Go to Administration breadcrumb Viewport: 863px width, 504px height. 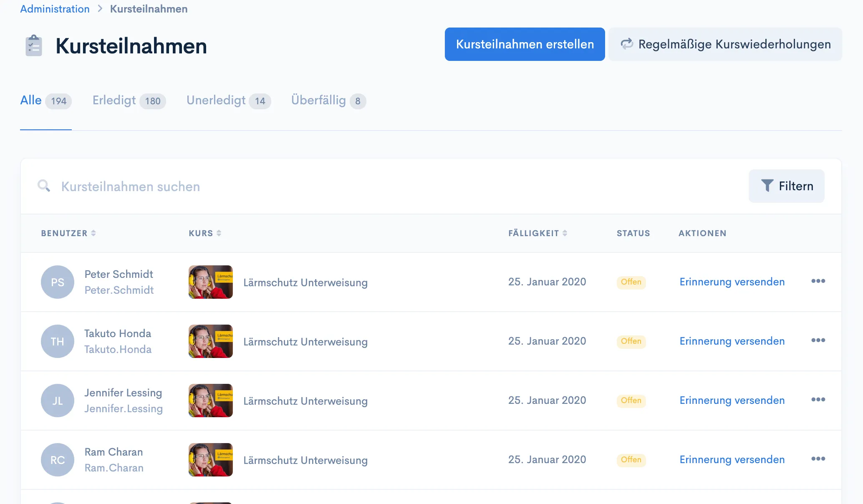coord(55,9)
